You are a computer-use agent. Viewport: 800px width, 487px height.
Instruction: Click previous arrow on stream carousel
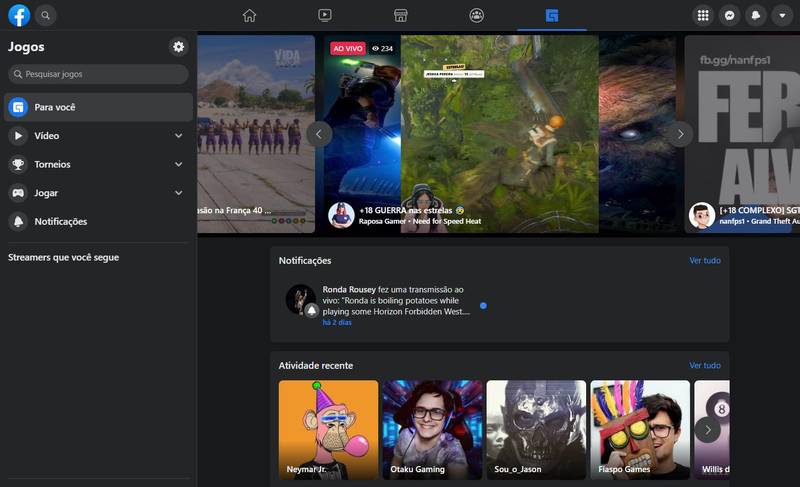click(x=319, y=134)
